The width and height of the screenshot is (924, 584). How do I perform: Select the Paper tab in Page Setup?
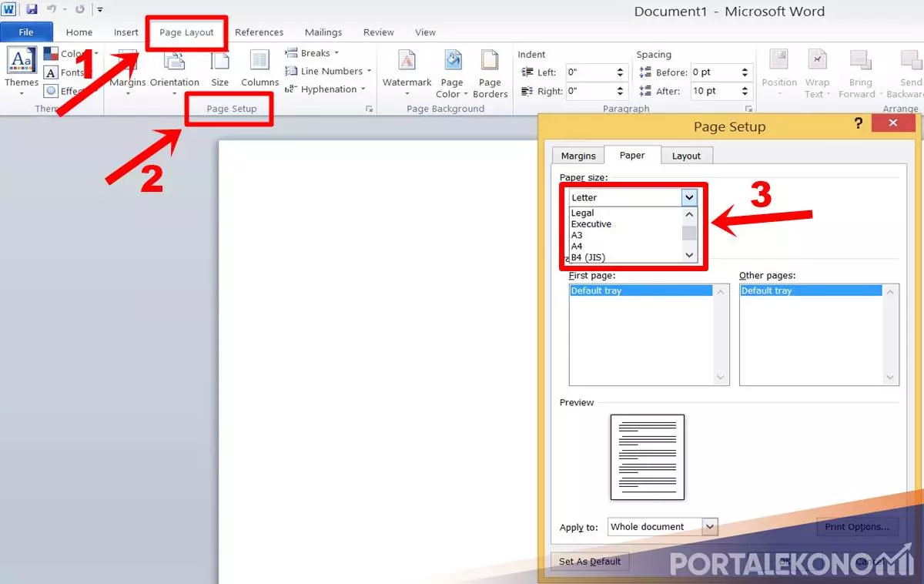(x=632, y=155)
